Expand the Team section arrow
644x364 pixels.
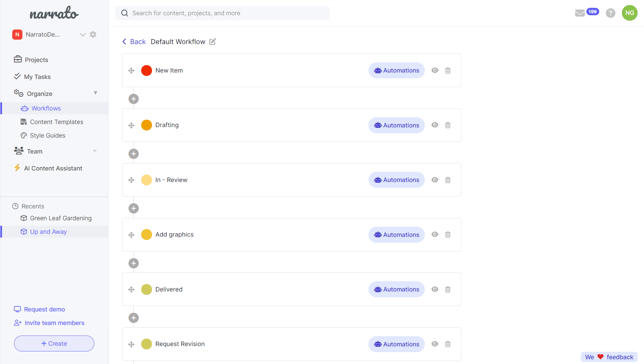tap(95, 151)
